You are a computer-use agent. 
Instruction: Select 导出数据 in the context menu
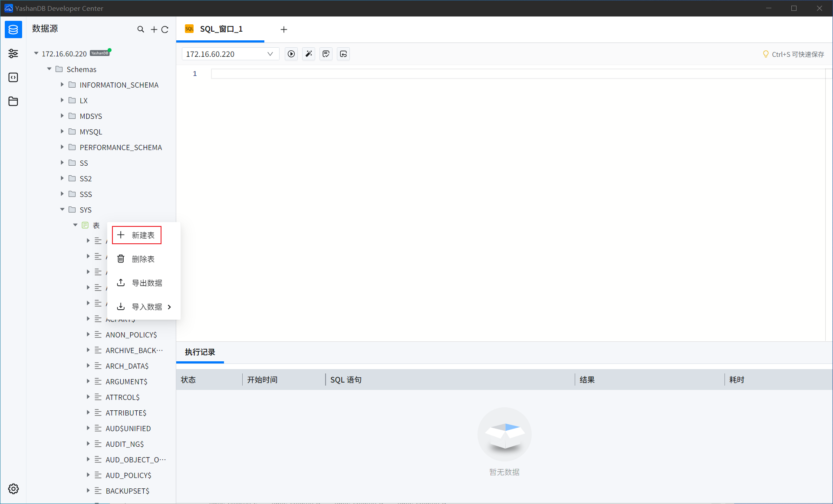click(147, 283)
